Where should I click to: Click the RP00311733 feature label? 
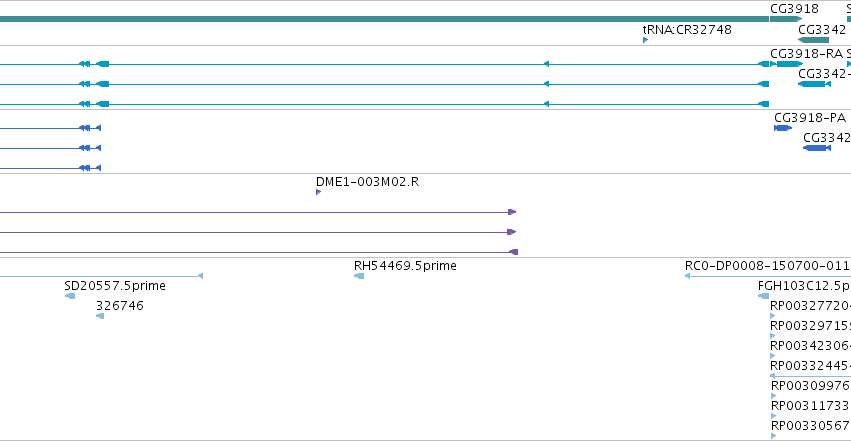click(x=810, y=406)
